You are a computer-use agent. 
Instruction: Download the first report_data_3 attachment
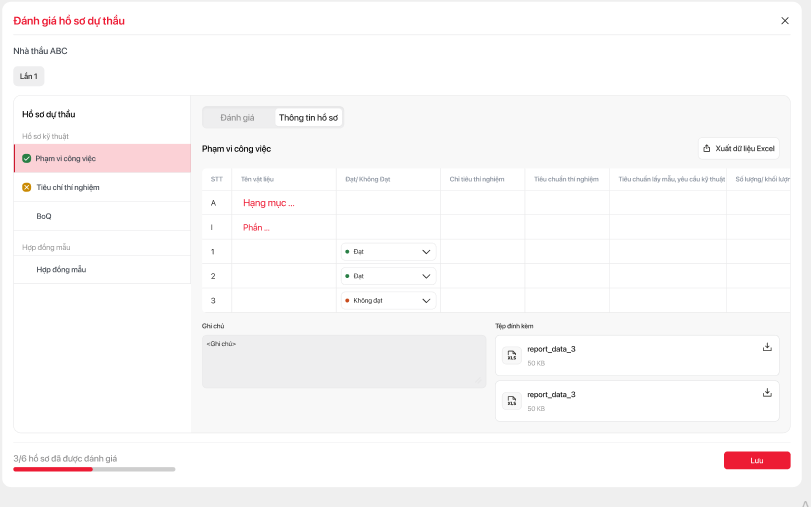767,347
